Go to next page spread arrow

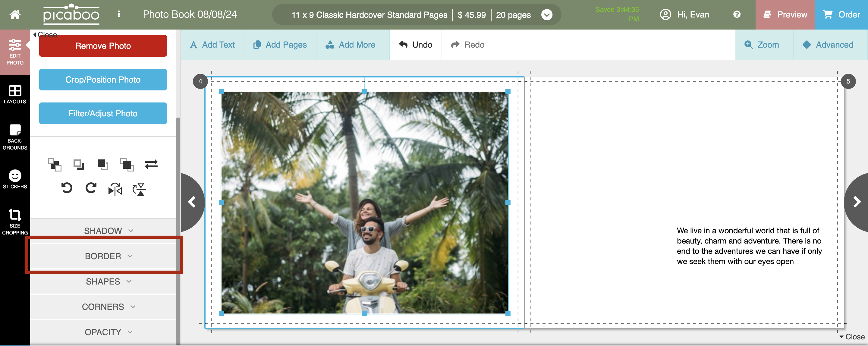pyautogui.click(x=857, y=202)
